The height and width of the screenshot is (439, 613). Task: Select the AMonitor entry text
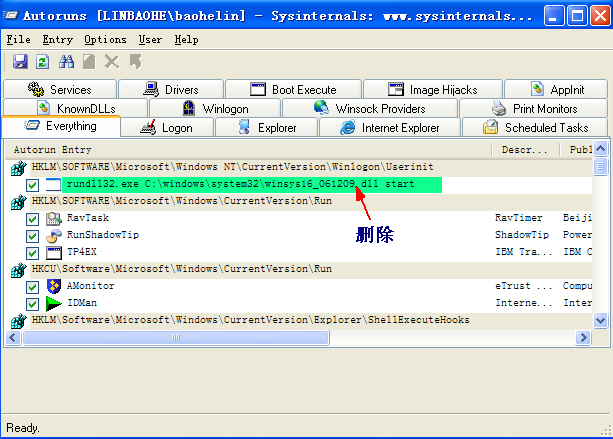90,286
